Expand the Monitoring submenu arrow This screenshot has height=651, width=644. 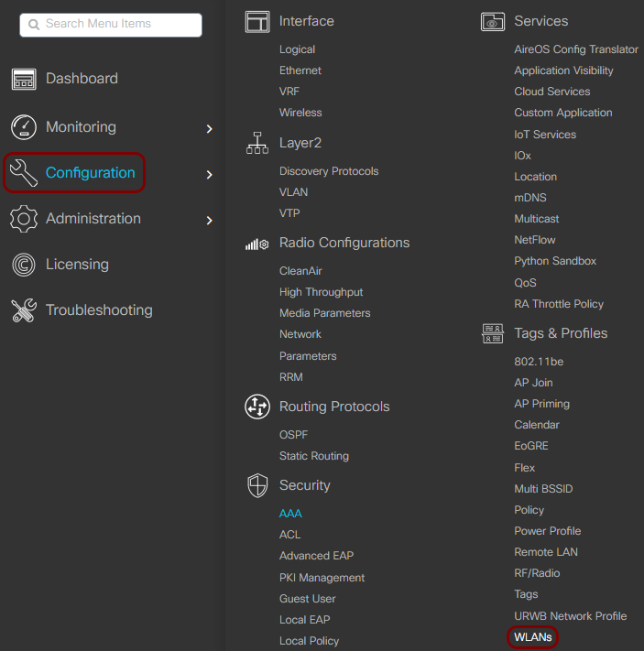click(210, 129)
